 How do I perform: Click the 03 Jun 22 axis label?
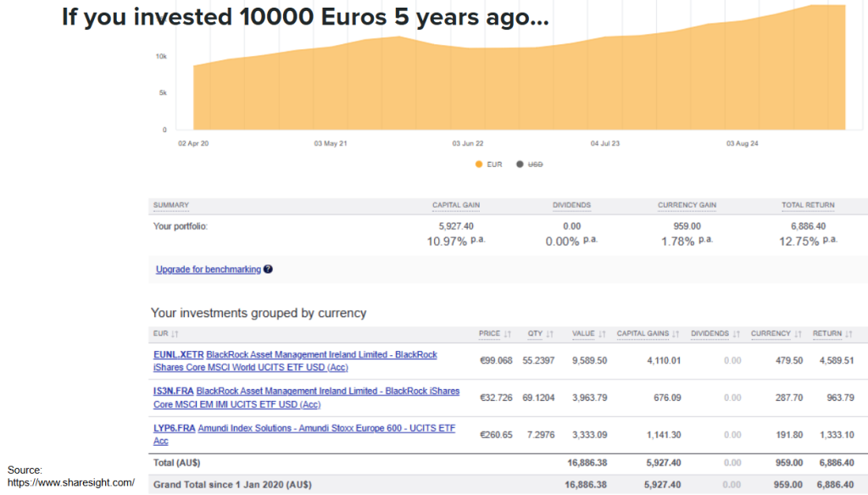click(x=468, y=143)
